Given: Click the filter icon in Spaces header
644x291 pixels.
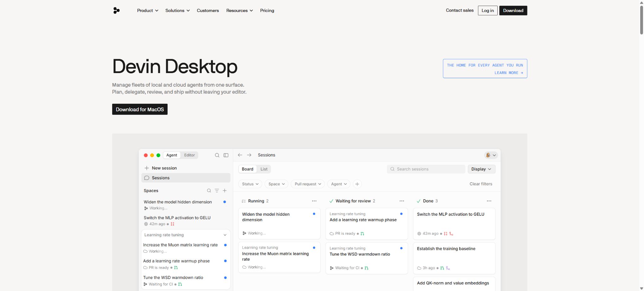Looking at the screenshot, I should coord(217,191).
